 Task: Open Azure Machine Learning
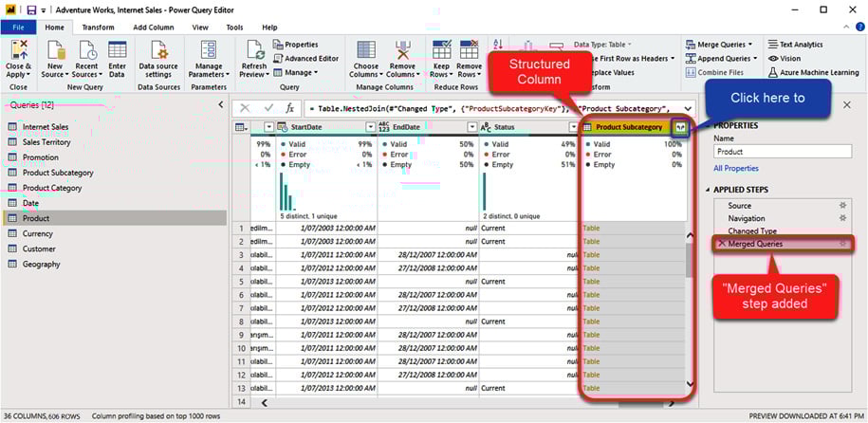pos(813,72)
